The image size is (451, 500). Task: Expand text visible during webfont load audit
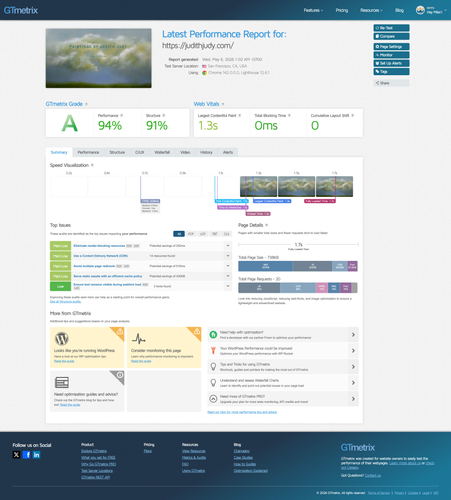pyautogui.click(x=228, y=286)
